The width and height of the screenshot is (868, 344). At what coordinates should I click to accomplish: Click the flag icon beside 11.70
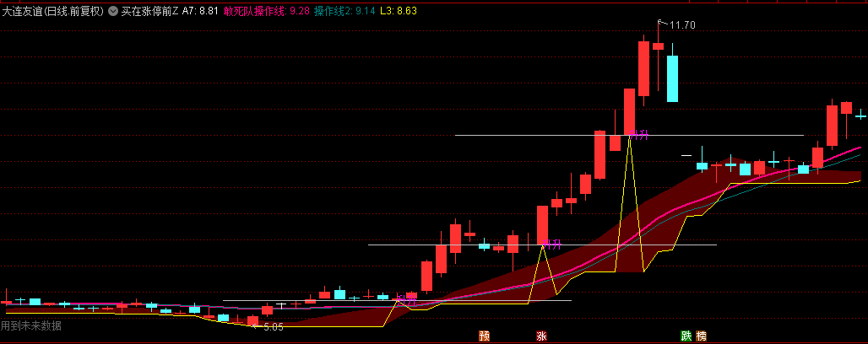pos(661,23)
